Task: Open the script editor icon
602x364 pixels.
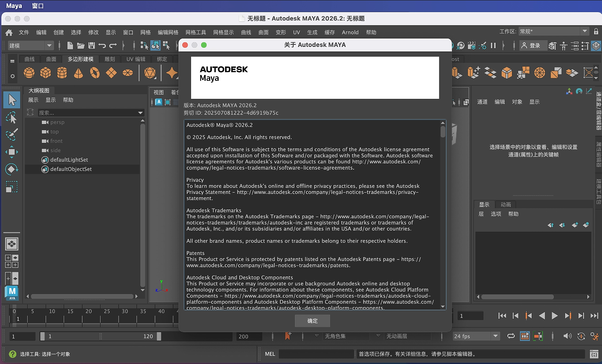Action: (x=594, y=354)
